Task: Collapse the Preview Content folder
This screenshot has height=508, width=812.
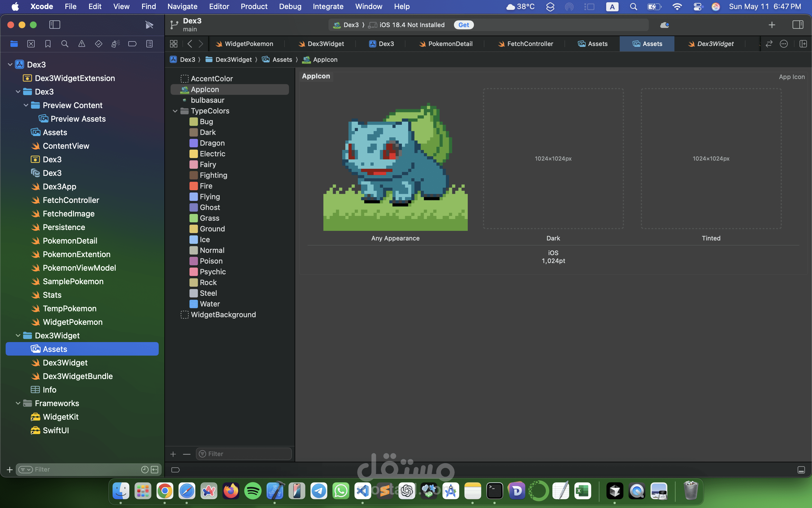Action: (x=26, y=105)
